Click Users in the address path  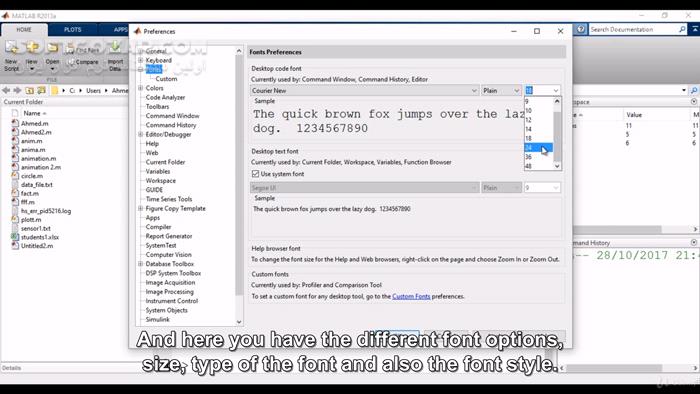click(x=93, y=90)
